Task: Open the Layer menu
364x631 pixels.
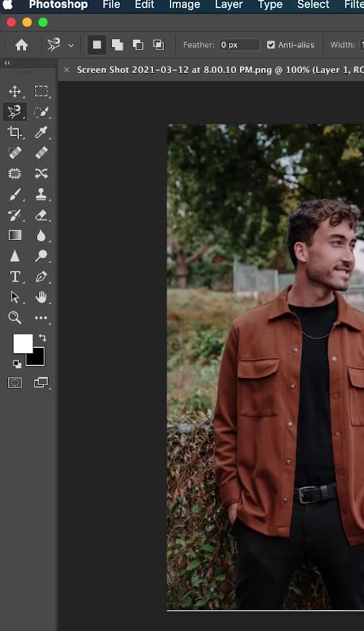Action: point(229,5)
